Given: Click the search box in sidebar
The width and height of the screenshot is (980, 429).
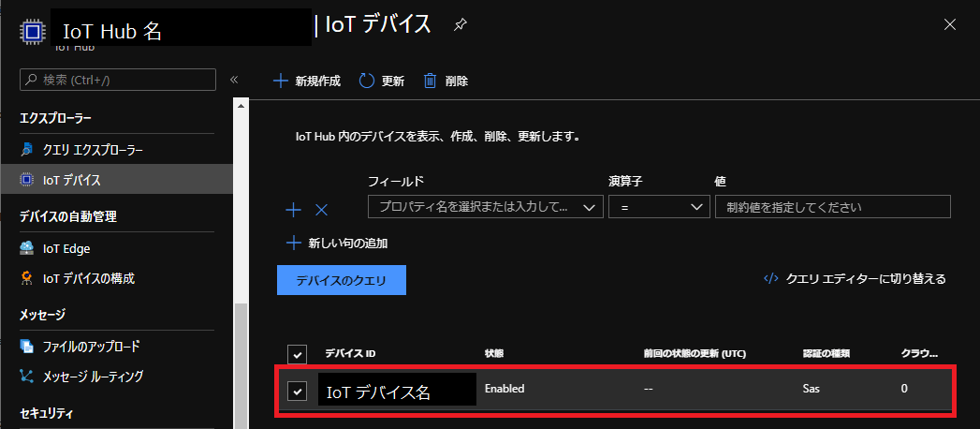Looking at the screenshot, I should [118, 80].
